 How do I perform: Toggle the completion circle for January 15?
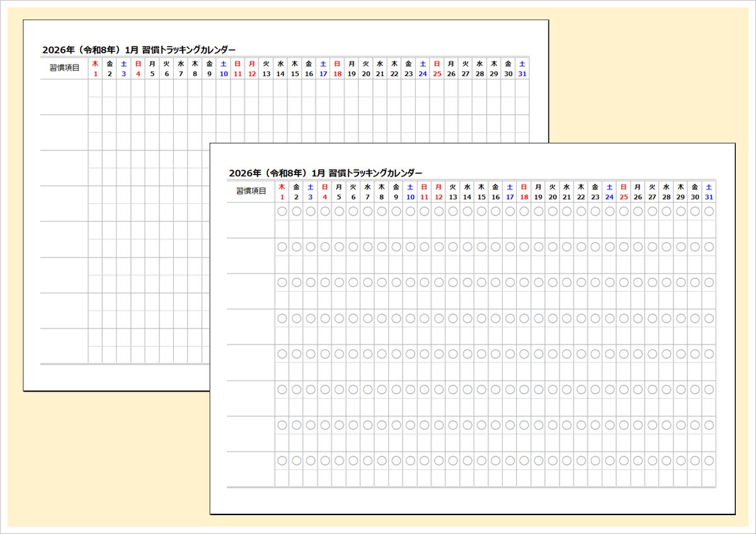pyautogui.click(x=481, y=212)
